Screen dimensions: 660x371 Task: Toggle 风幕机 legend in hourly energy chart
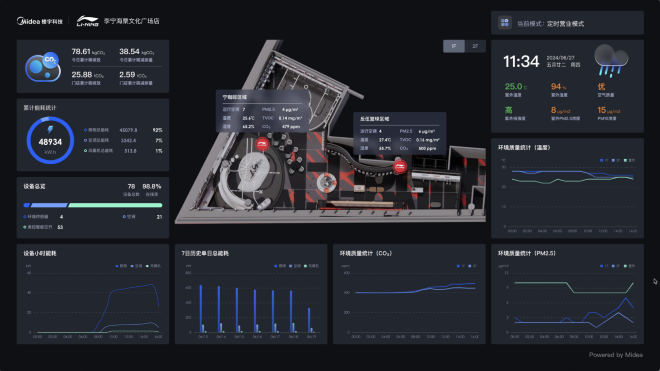[x=153, y=266]
